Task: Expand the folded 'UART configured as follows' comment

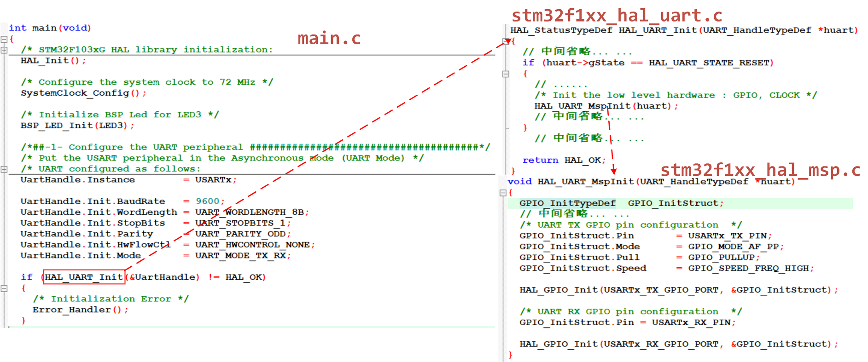Action: (x=4, y=169)
